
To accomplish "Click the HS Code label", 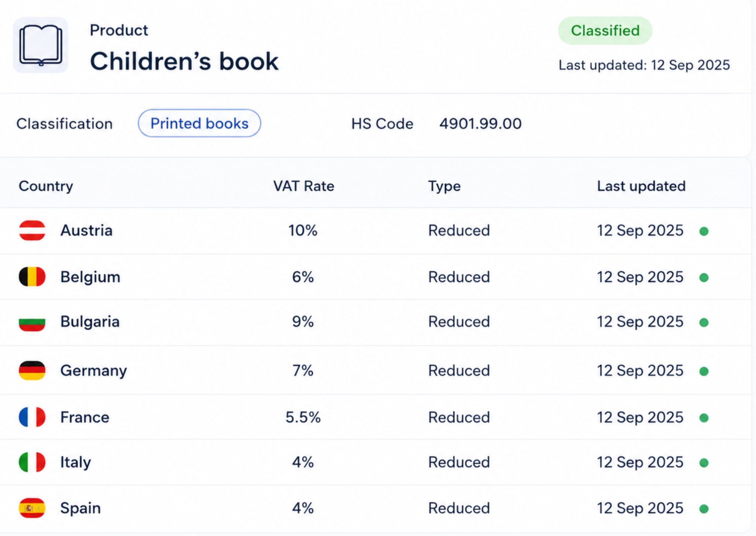I will pyautogui.click(x=382, y=124).
